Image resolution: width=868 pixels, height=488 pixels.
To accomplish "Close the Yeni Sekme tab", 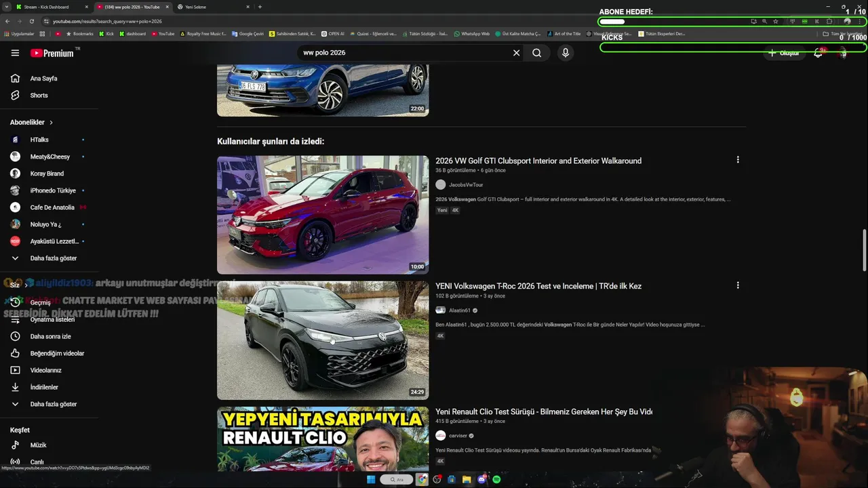I will [x=247, y=7].
